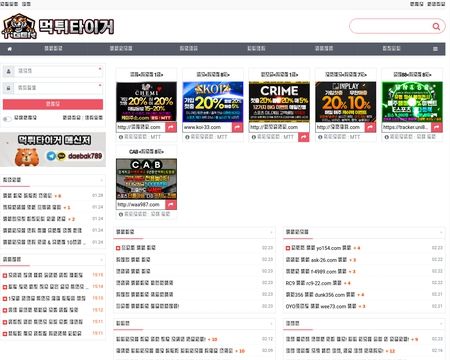Click the share arrow on the CHEMI card
450x360 pixels.
click(171, 127)
